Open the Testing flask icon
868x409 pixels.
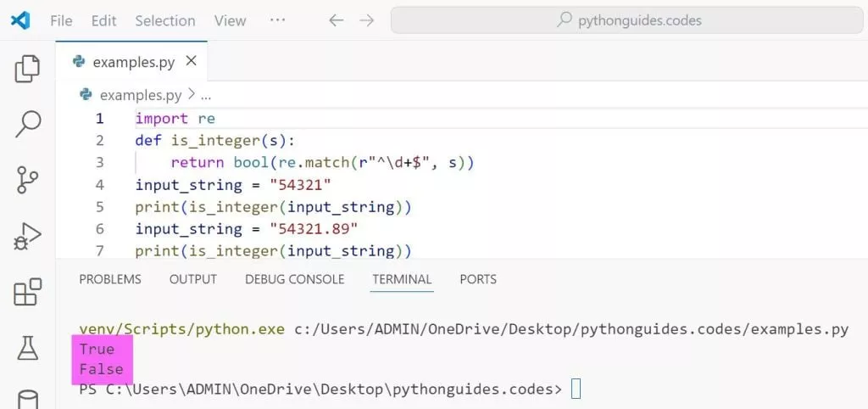point(28,348)
